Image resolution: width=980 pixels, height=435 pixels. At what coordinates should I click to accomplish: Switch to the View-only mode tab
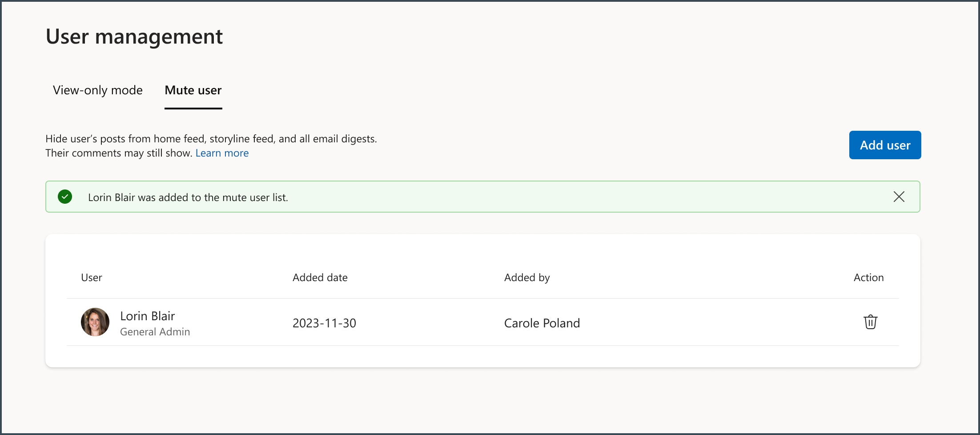(x=97, y=90)
